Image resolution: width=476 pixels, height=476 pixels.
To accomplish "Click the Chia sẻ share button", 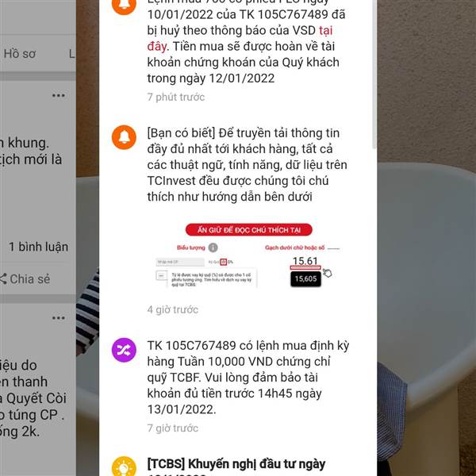I will 25,279.
